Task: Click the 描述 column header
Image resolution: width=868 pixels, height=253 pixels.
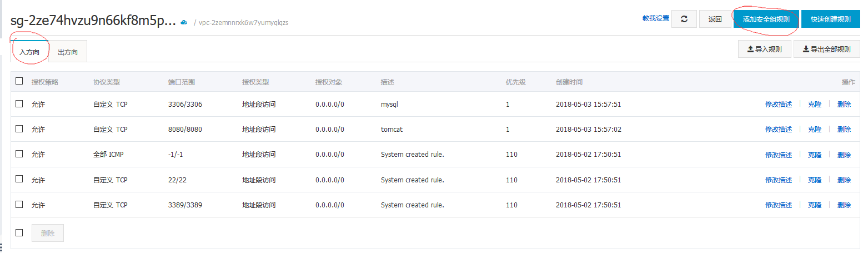Action: (388, 82)
